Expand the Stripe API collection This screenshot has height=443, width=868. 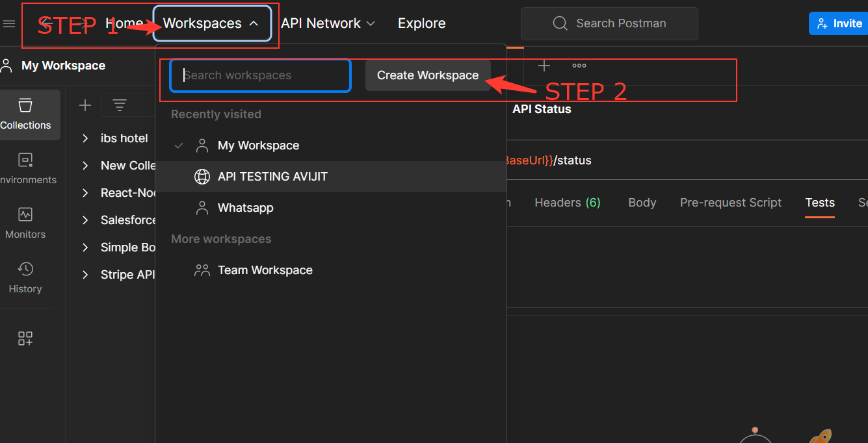[85, 275]
